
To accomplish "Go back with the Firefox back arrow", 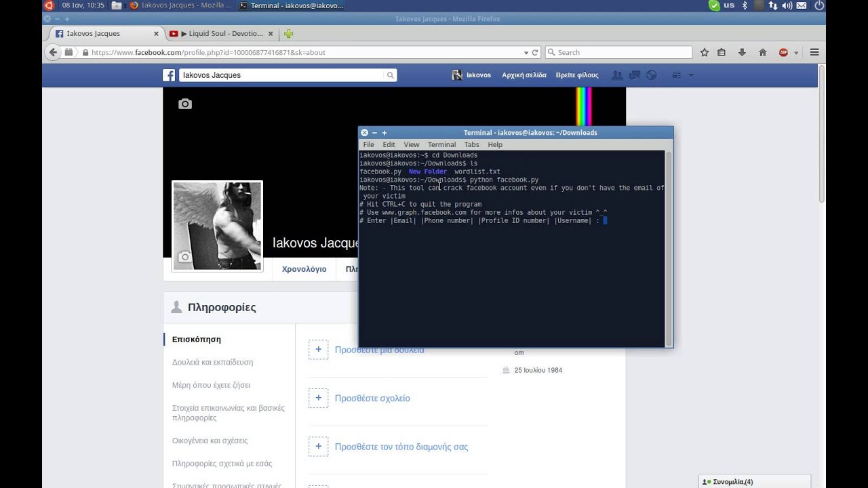I will pyautogui.click(x=54, y=52).
